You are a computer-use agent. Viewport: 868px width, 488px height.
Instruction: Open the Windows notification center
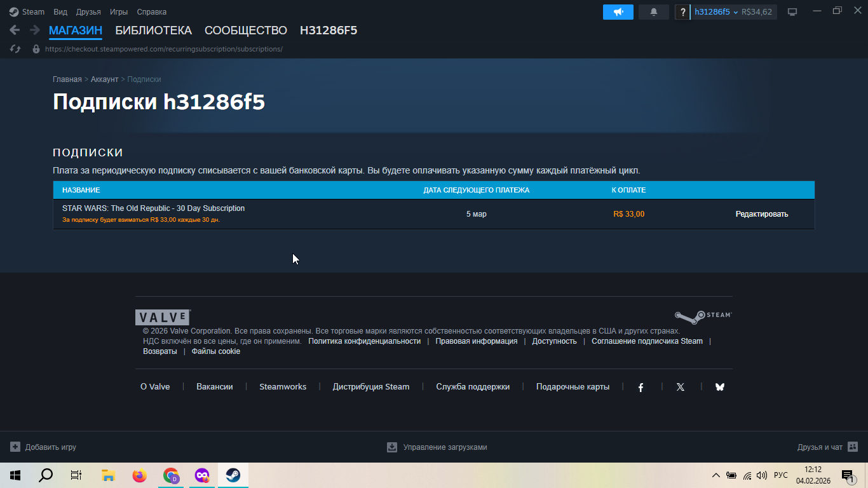point(848,475)
